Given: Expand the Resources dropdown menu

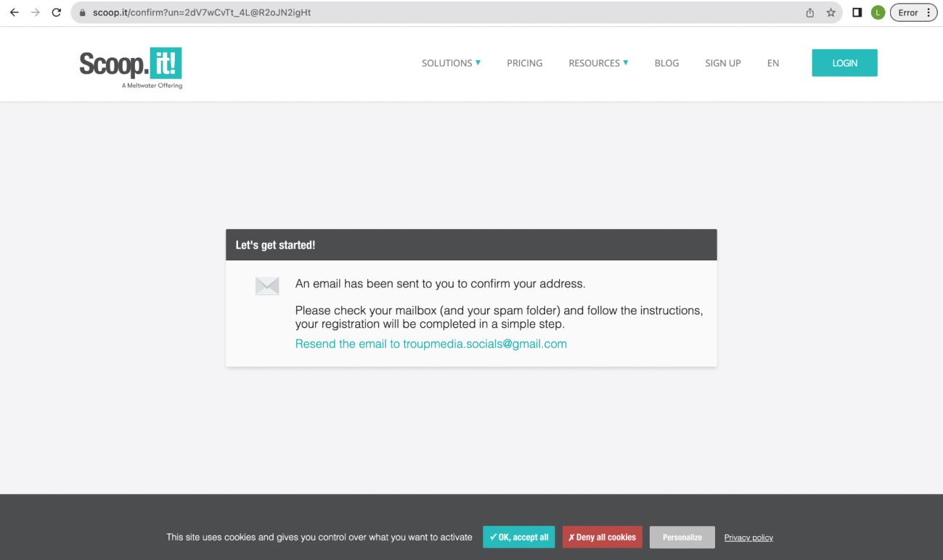Looking at the screenshot, I should pos(597,63).
